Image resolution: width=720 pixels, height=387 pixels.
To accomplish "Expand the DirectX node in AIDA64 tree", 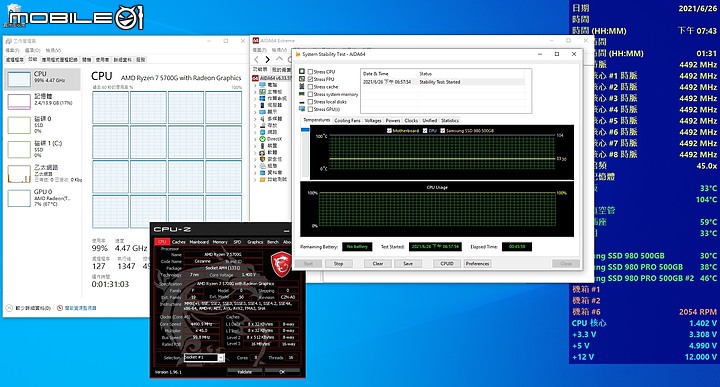I will coord(255,139).
